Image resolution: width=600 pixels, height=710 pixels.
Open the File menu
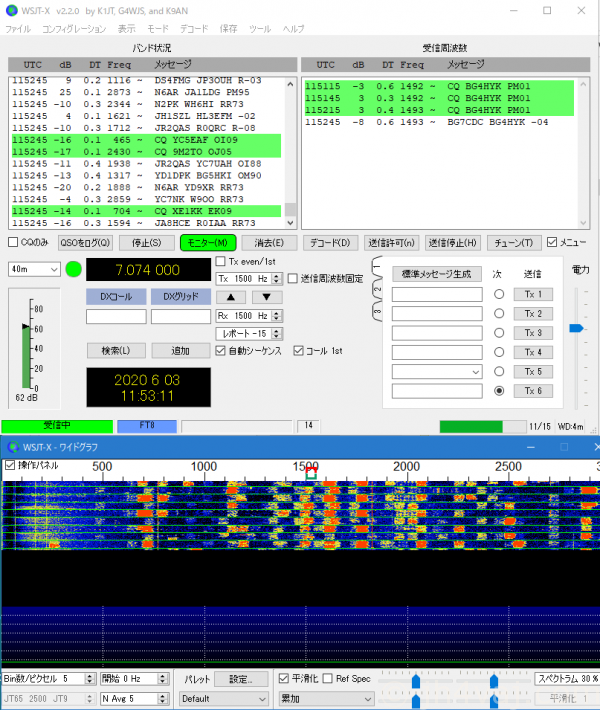pyautogui.click(x=18, y=29)
